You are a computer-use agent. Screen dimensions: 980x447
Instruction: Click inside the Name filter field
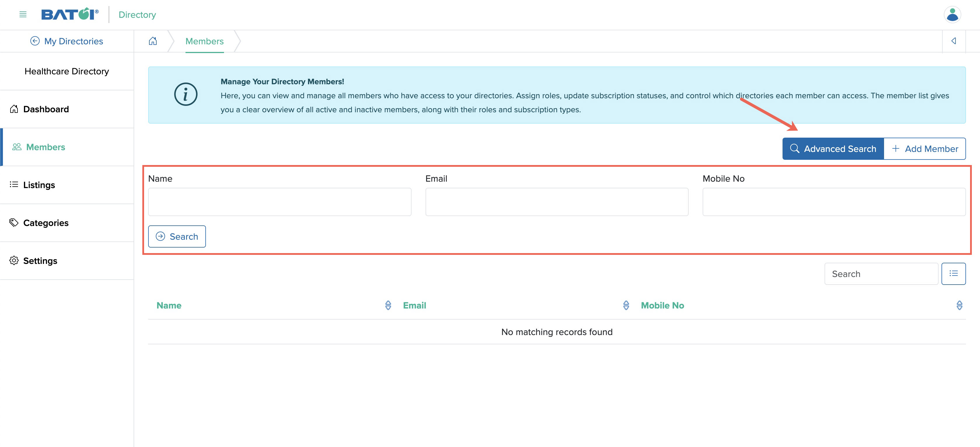[x=280, y=201]
